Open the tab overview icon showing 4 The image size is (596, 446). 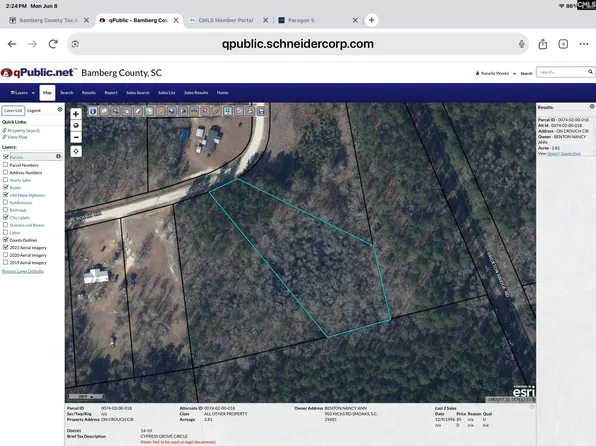tap(563, 44)
